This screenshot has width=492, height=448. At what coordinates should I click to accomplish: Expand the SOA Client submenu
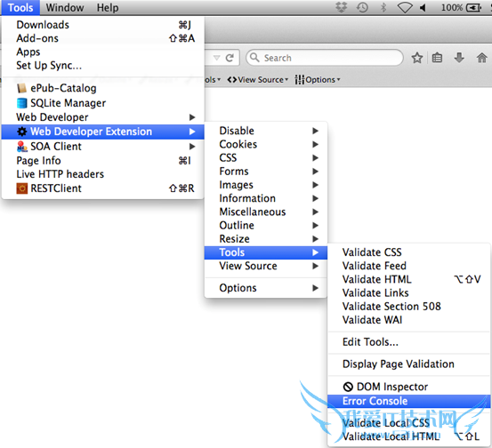tap(103, 147)
